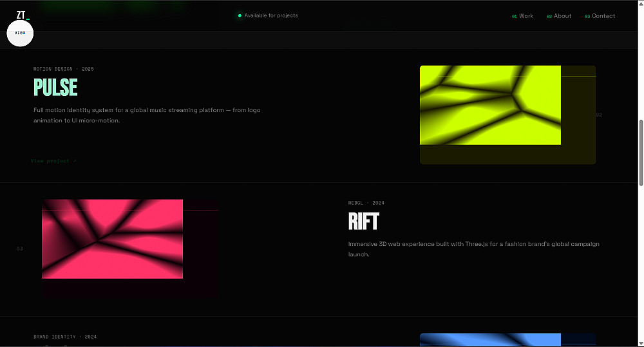Screen dimensions: 644x347
Task: Click the scrollbar up arrow
Action: click(x=641, y=3)
